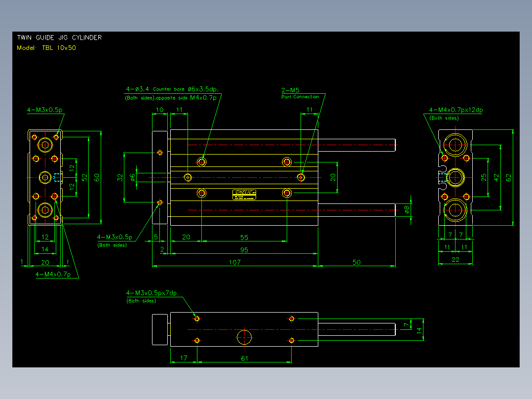The width and height of the screenshot is (532, 399).
Task: Select the 50 stroke dimension value
Action: (x=357, y=262)
